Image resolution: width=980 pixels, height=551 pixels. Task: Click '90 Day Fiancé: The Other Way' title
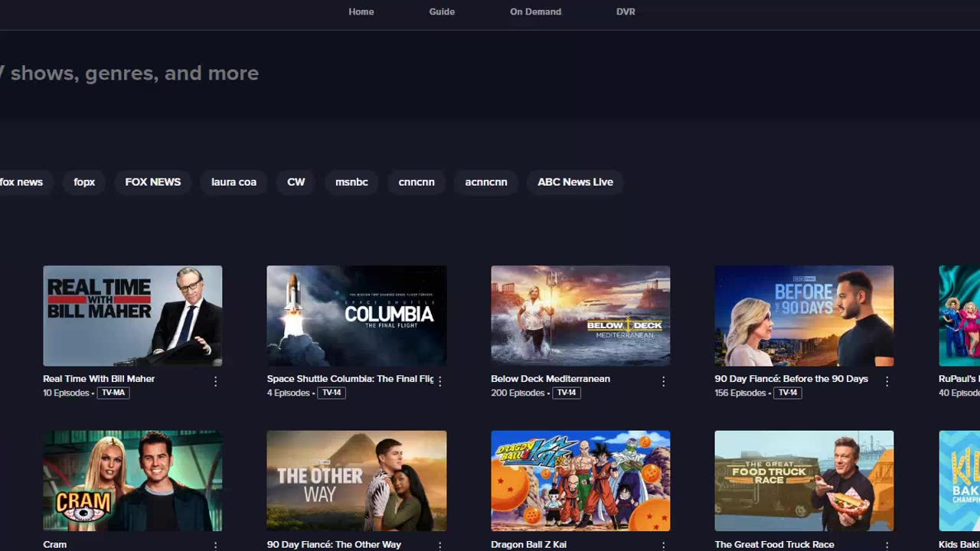pyautogui.click(x=334, y=545)
